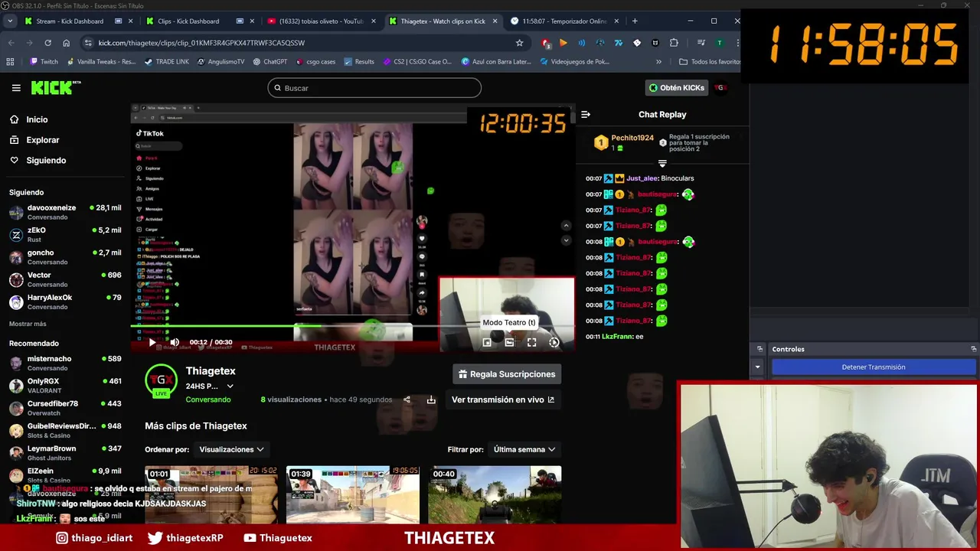
Task: Open the 01:39 clip thumbnail
Action: pyautogui.click(x=352, y=494)
